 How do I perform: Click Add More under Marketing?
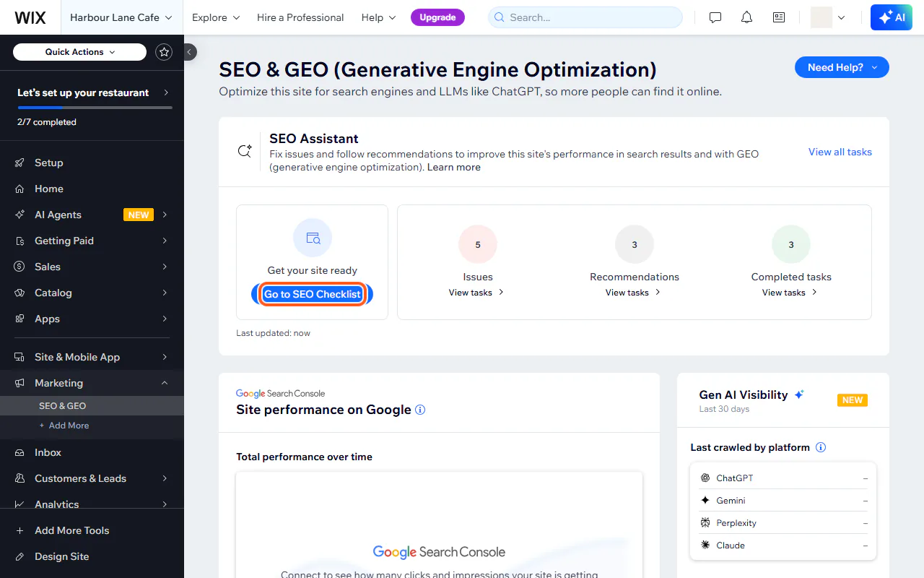(x=64, y=426)
